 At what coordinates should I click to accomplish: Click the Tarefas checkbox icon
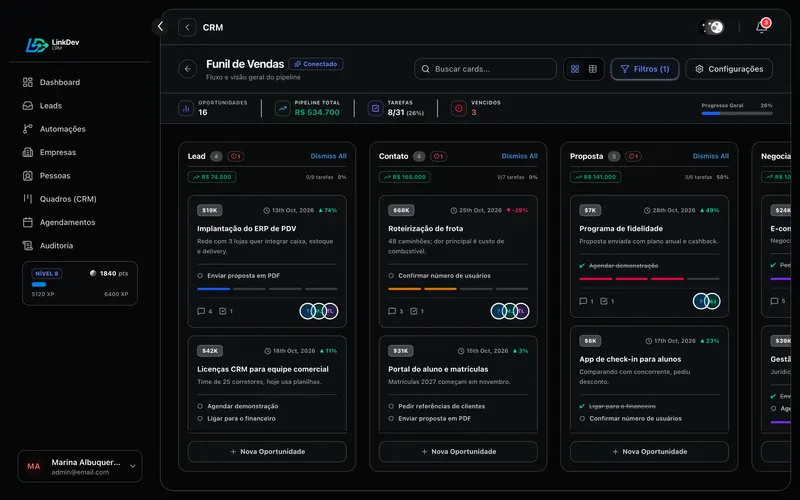(x=376, y=108)
